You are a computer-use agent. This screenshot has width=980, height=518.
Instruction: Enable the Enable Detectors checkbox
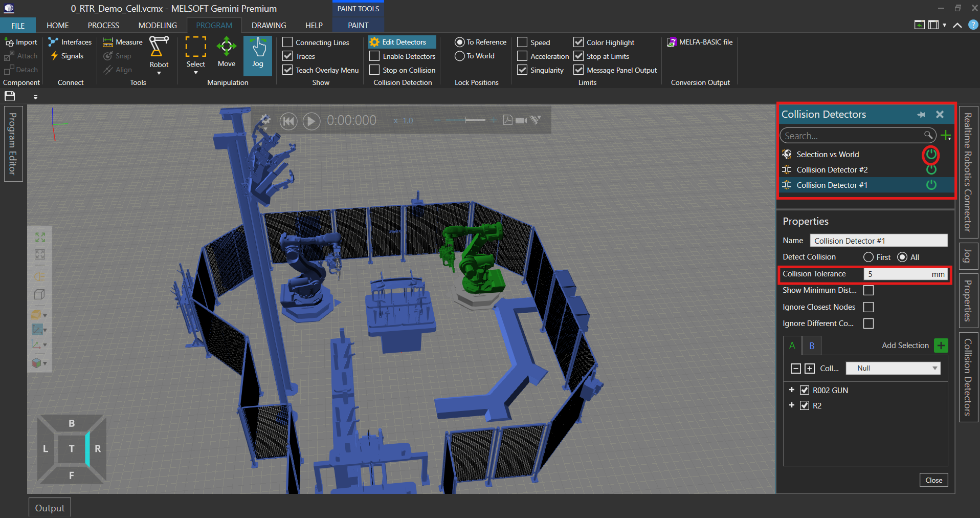(x=374, y=56)
